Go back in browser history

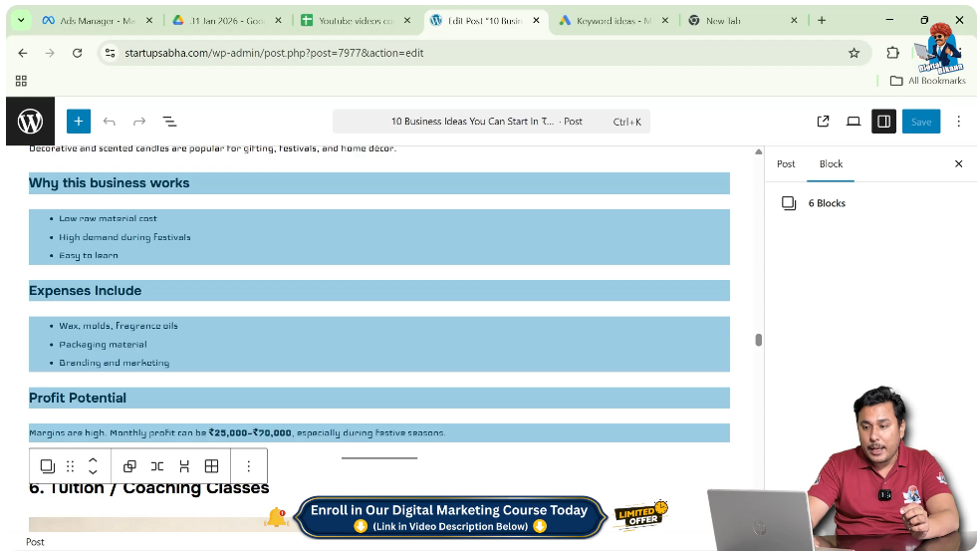[x=23, y=53]
